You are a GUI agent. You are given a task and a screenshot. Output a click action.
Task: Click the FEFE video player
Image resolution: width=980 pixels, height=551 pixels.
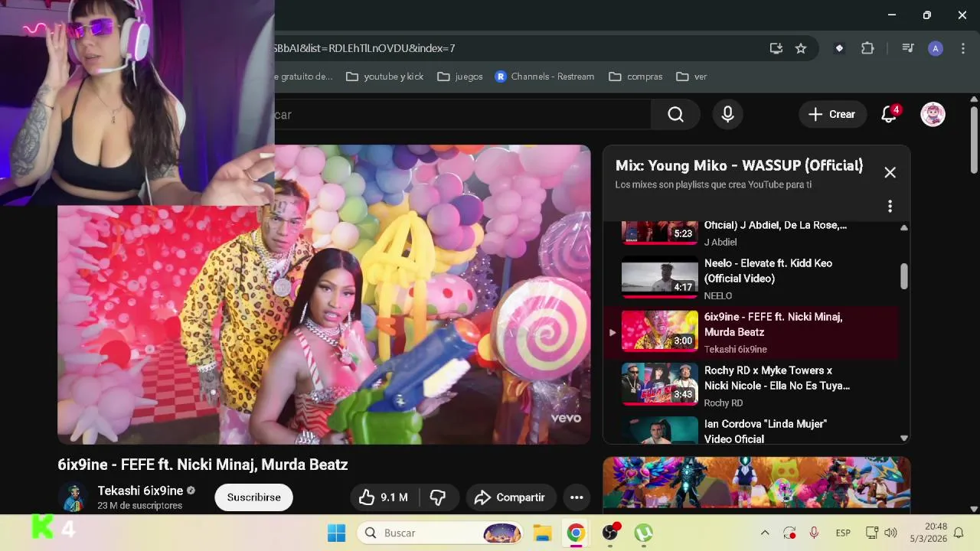tap(324, 295)
